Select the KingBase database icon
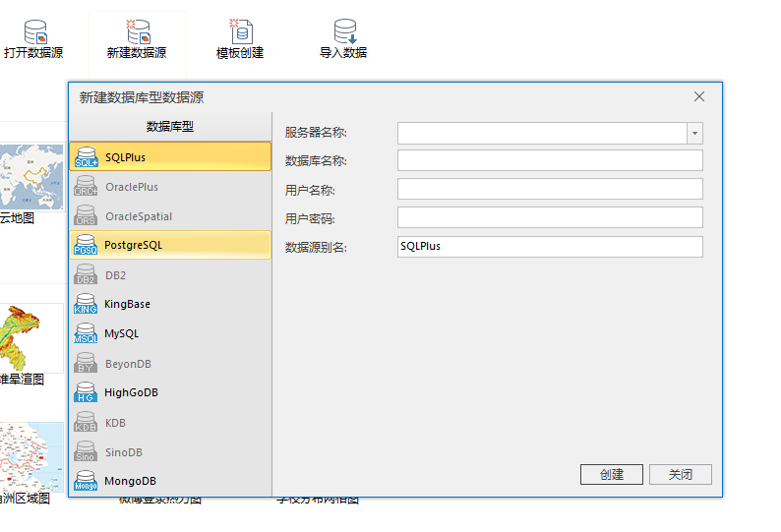Screen dimensions: 781x532 pyautogui.click(x=86, y=304)
